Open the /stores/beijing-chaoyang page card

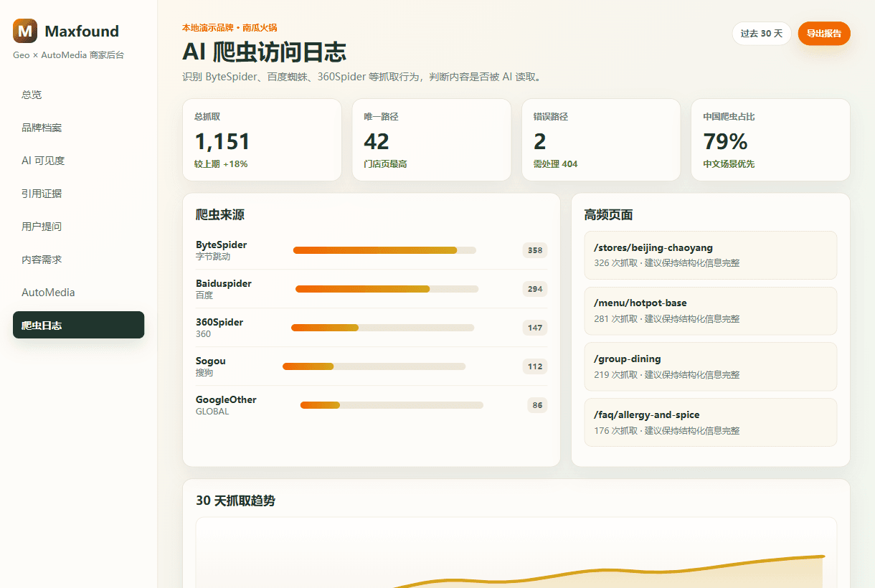(711, 255)
